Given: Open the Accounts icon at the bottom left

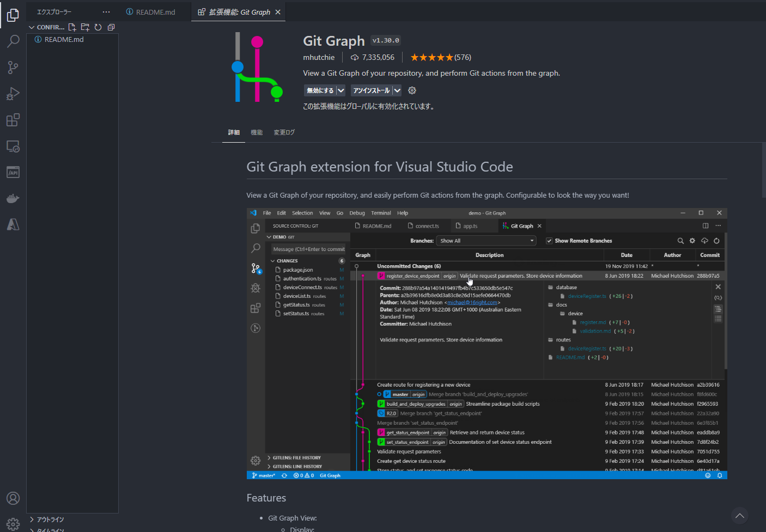Looking at the screenshot, I should click(x=13, y=498).
